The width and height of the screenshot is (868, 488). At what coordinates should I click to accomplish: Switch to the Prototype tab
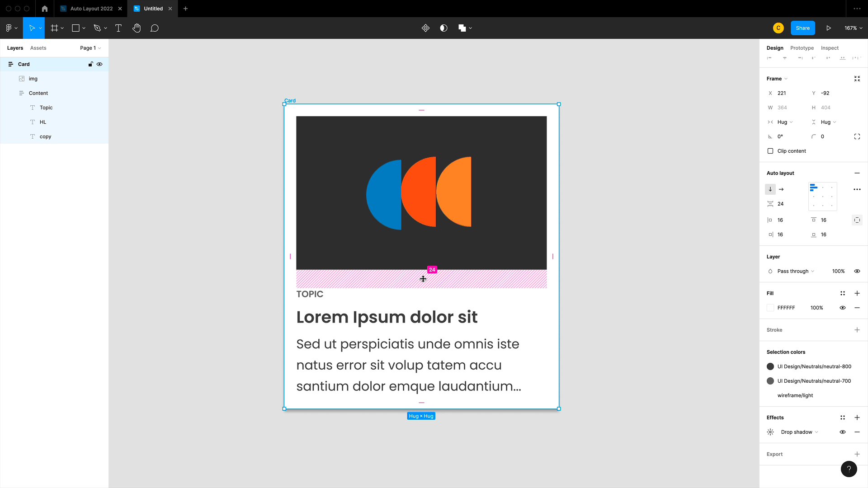(x=802, y=48)
